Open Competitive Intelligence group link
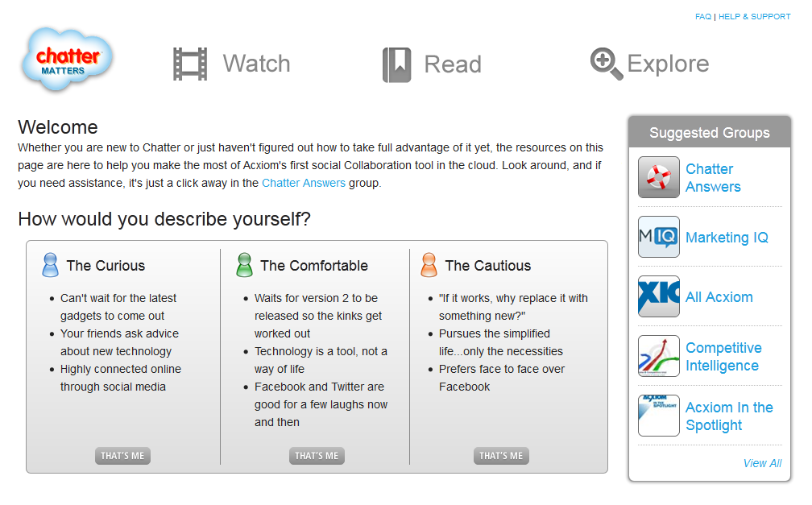The image size is (812, 505). (x=723, y=357)
